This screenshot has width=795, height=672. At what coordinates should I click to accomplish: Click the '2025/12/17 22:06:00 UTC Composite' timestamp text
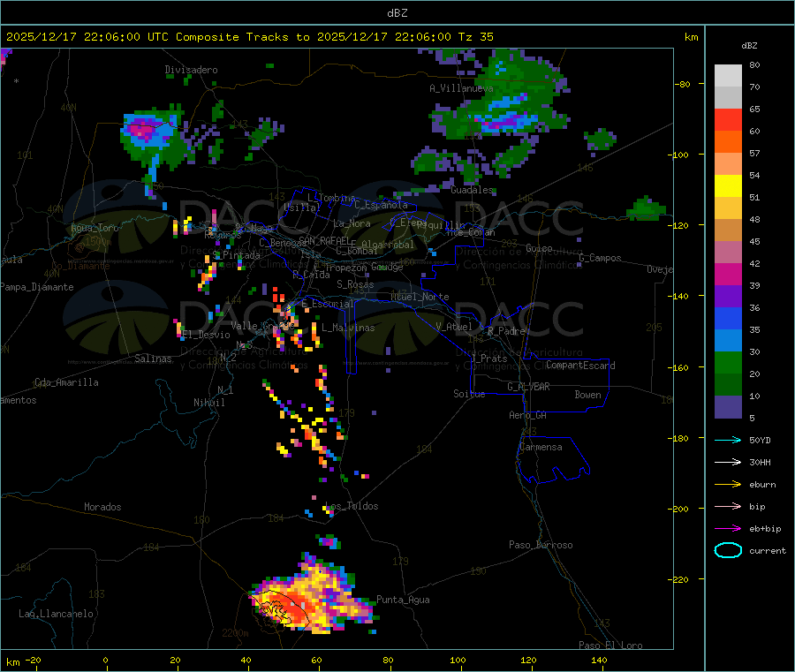click(122, 37)
